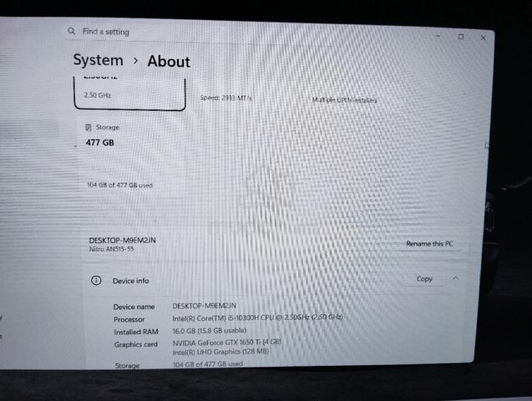532x401 pixels.
Task: Click the DESKTOP-M9EM2JN PC name heading
Action: coord(123,241)
